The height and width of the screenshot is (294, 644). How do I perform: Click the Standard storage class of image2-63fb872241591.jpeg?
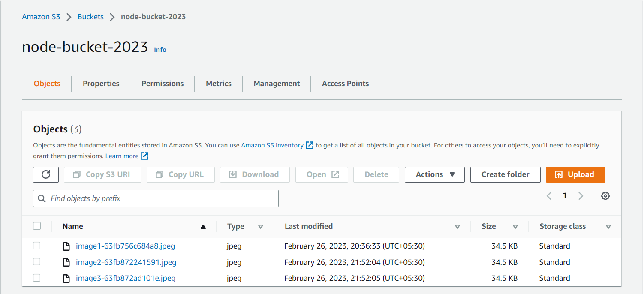pos(555,262)
